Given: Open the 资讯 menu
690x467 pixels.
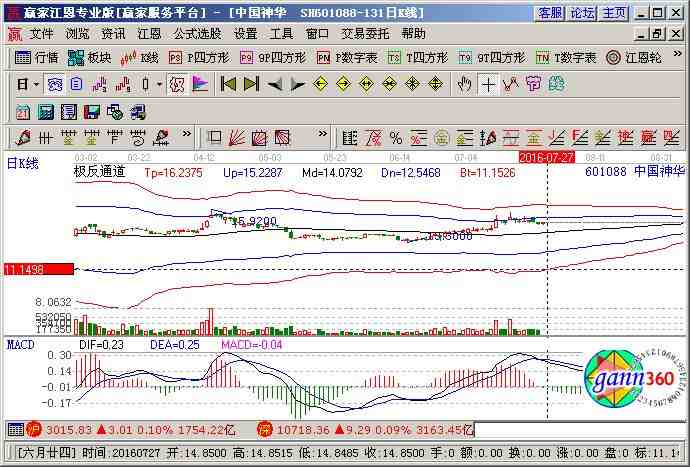Looking at the screenshot, I should (114, 34).
